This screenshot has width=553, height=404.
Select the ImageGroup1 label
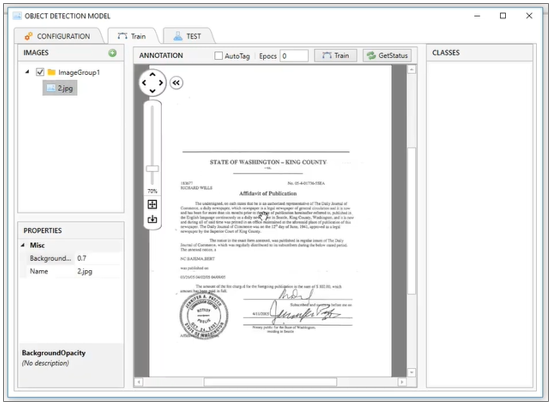coord(79,73)
